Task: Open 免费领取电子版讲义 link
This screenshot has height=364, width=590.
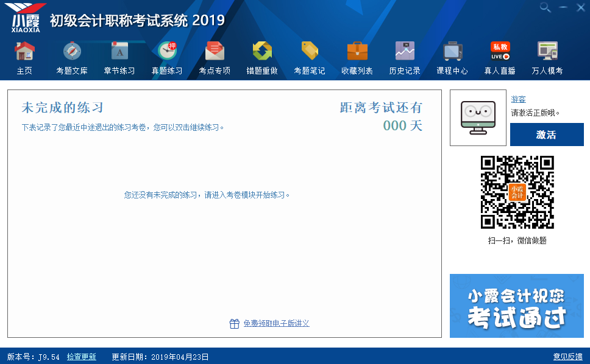Action: [x=277, y=323]
